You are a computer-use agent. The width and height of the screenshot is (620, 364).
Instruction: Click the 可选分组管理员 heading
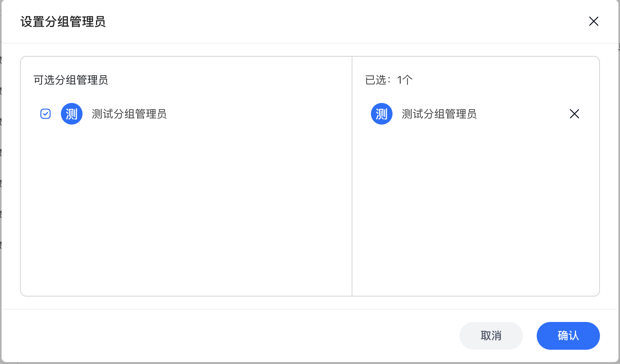click(71, 80)
